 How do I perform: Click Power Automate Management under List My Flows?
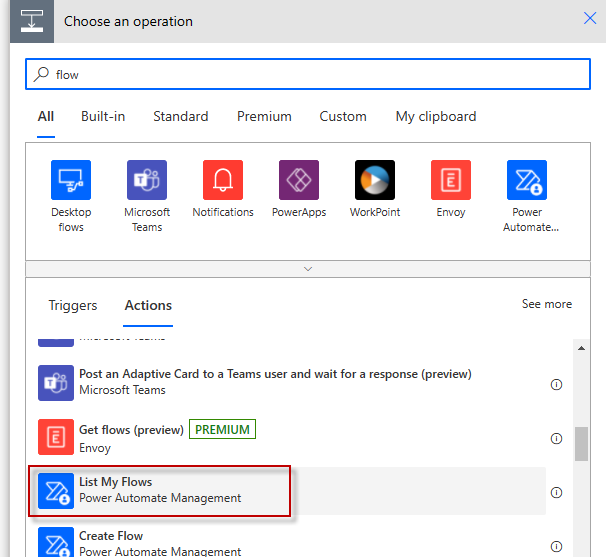point(160,498)
